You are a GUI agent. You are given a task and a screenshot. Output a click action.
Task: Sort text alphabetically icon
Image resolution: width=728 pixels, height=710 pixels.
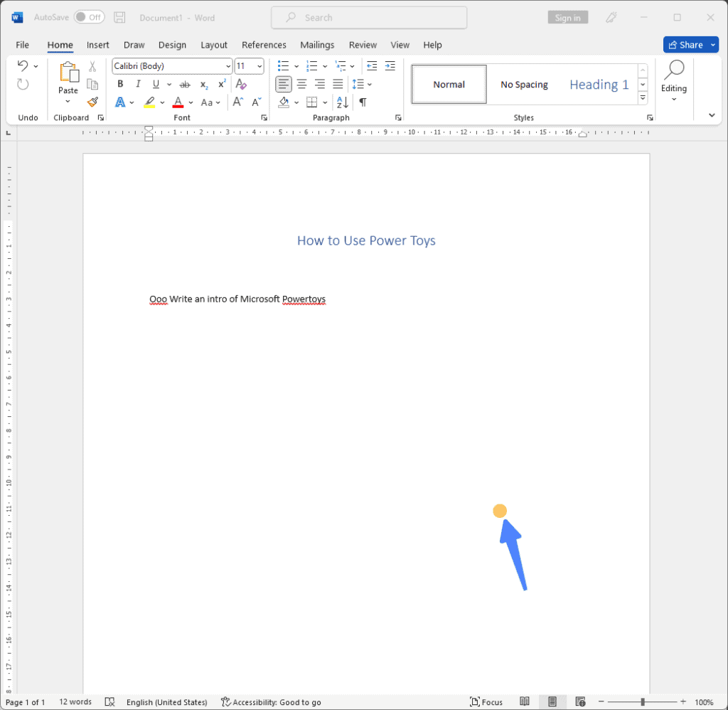point(343,102)
